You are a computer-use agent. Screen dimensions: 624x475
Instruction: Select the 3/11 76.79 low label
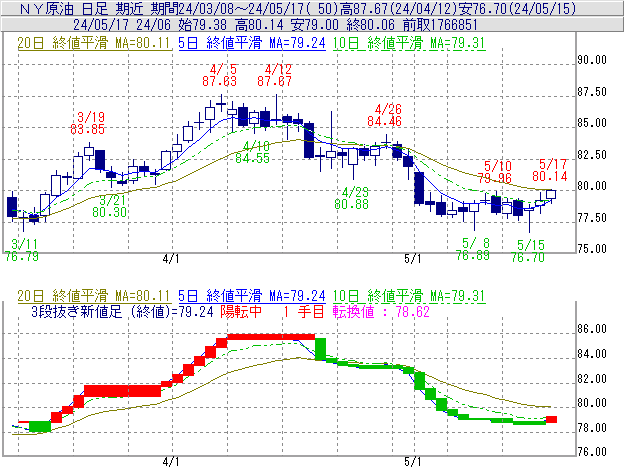[22, 250]
